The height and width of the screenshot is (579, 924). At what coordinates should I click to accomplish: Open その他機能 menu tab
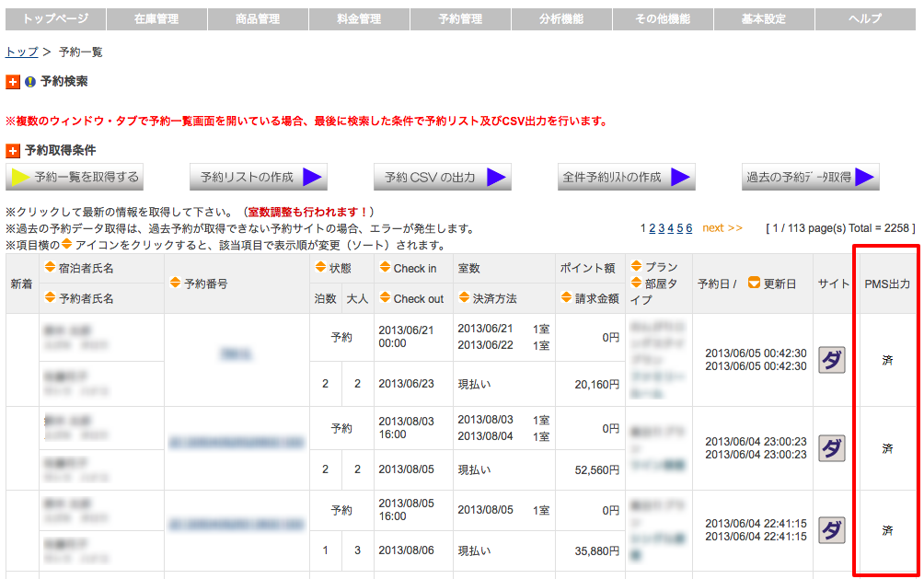tap(663, 18)
